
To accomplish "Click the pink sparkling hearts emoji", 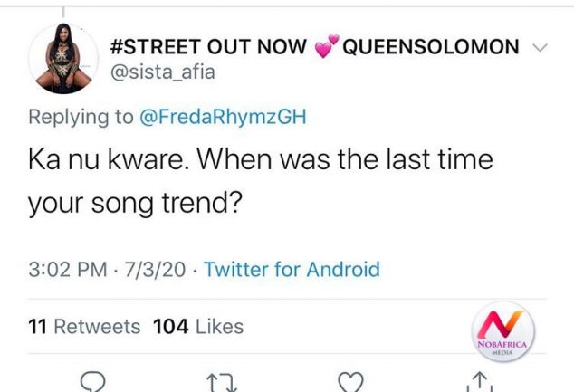I will (326, 46).
